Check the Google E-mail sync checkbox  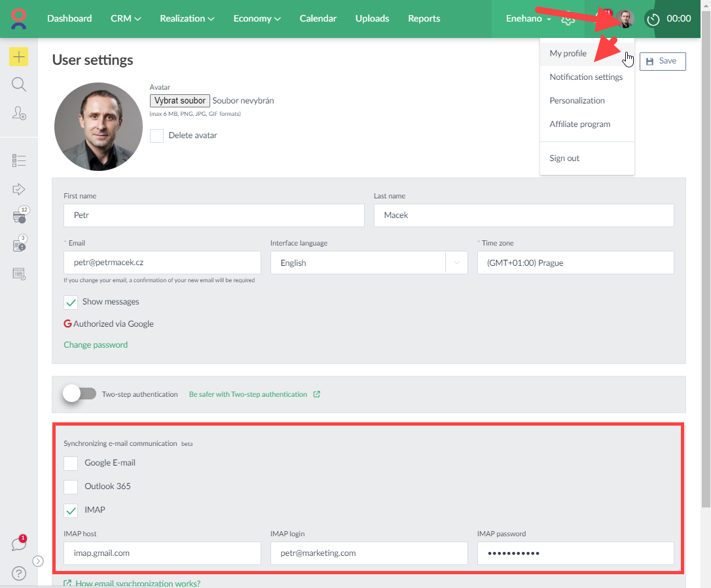click(x=70, y=463)
